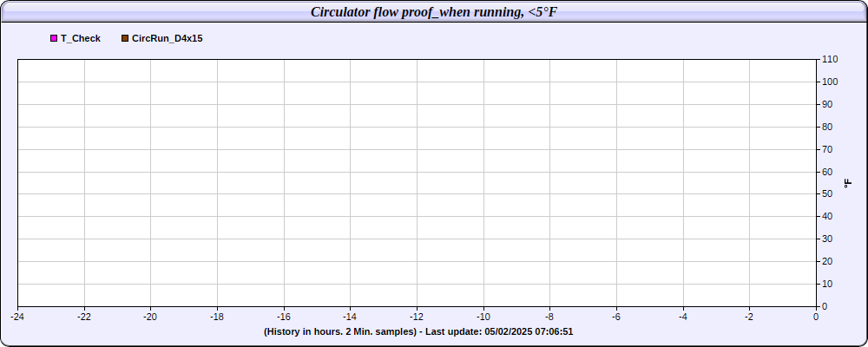The image size is (868, 347).
Task: Click the -18 hour x-axis label
Action: click(217, 318)
